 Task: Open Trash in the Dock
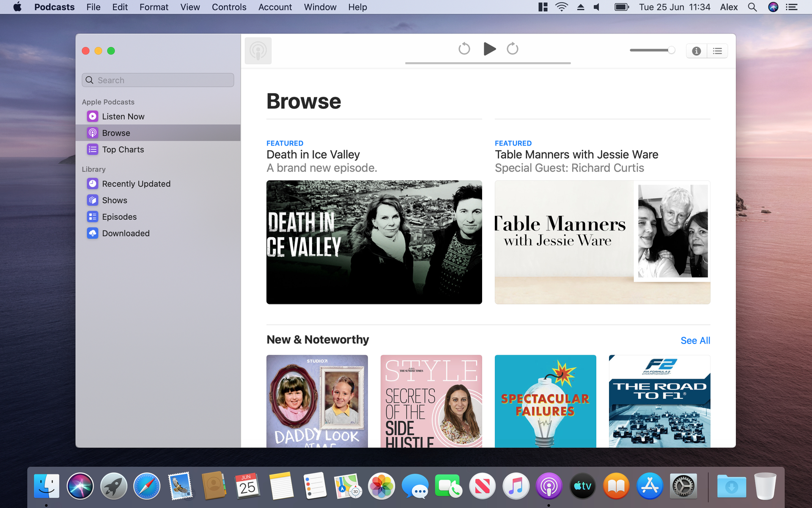tap(765, 486)
